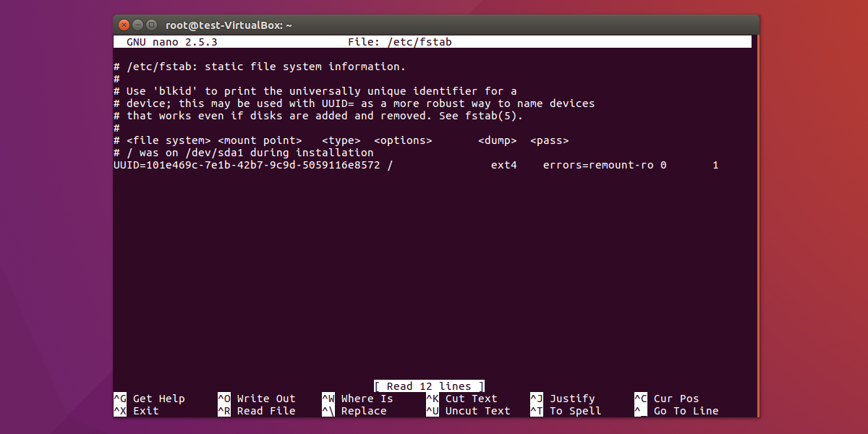Minimize the terminal window

coord(137,24)
